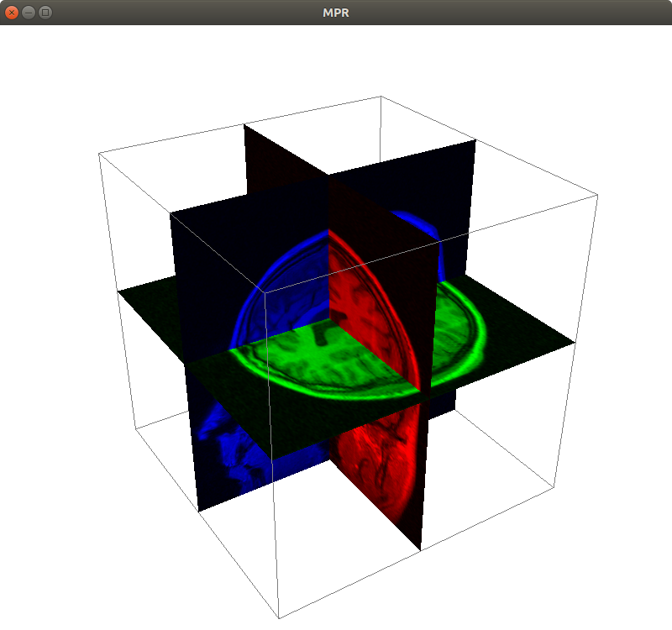Minimize the MPR window
Image resolution: width=672 pixels, height=630 pixels.
(x=29, y=13)
